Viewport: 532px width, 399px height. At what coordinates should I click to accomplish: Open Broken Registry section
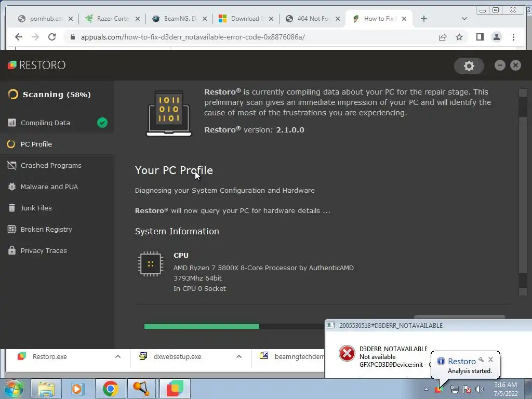coord(57,229)
